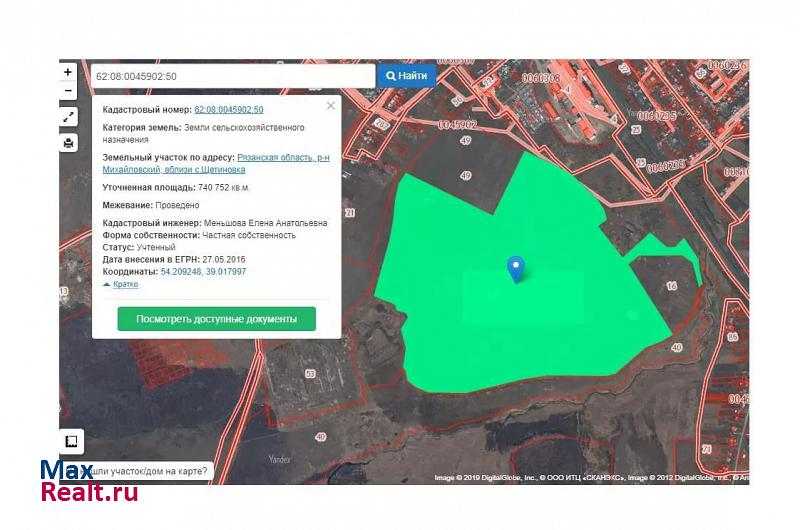Screen dimensions: 800x530
Task: Zoom in the map with plus button
Action: [68, 72]
